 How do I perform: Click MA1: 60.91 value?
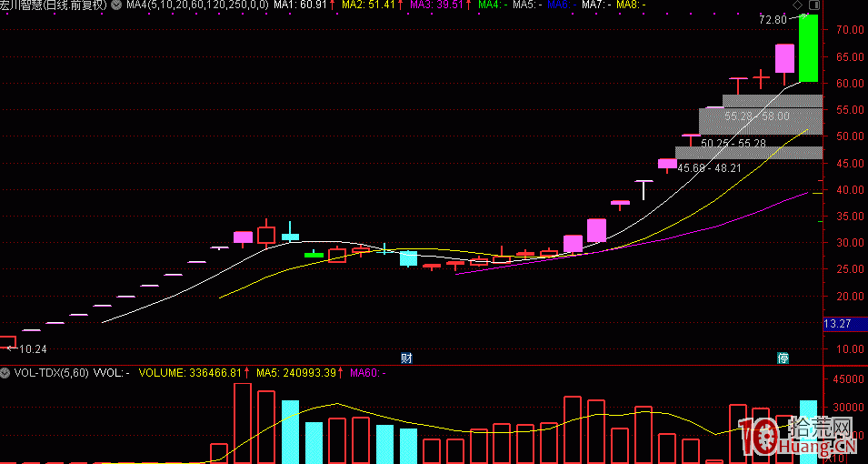301,5
